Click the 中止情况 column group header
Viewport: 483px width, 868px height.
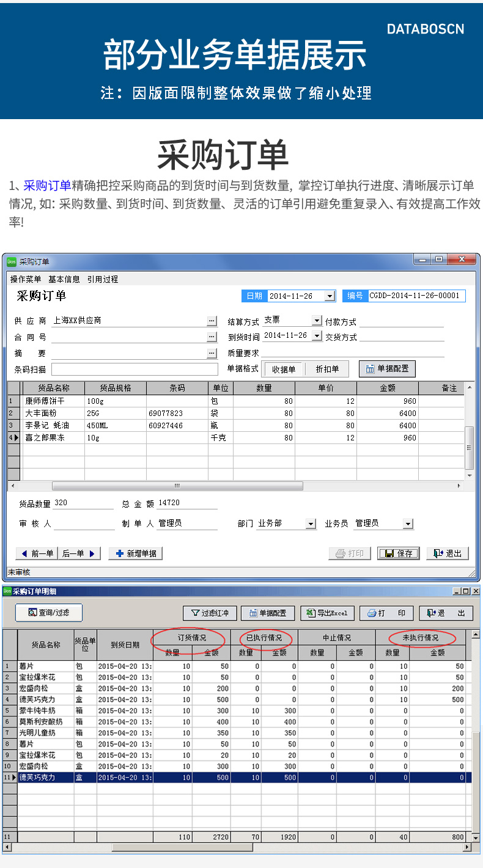[x=336, y=638]
